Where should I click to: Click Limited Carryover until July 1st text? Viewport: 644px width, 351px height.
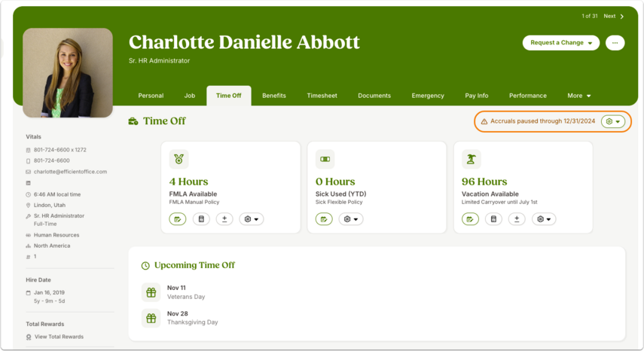click(499, 203)
